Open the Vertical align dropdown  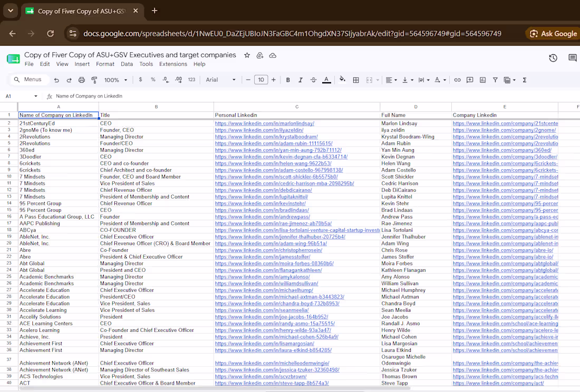[408, 80]
